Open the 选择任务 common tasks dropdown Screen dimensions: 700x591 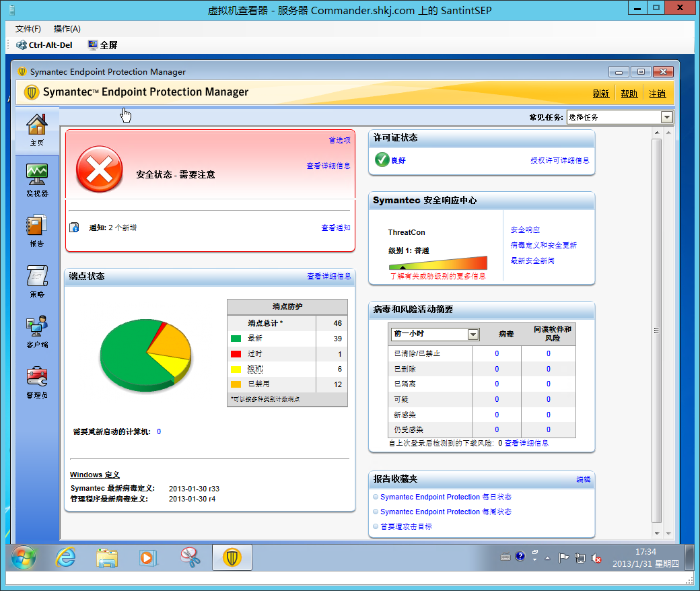coord(620,117)
